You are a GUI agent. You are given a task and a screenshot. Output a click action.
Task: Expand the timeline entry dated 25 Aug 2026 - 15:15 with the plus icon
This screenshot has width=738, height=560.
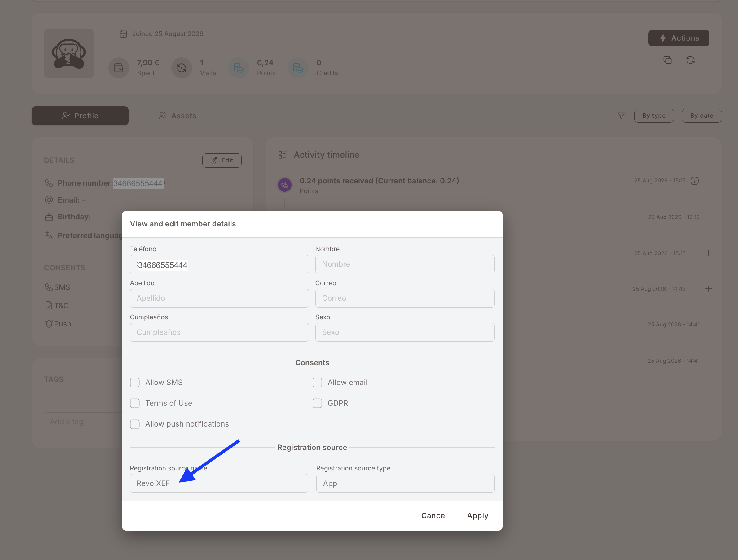pos(708,253)
